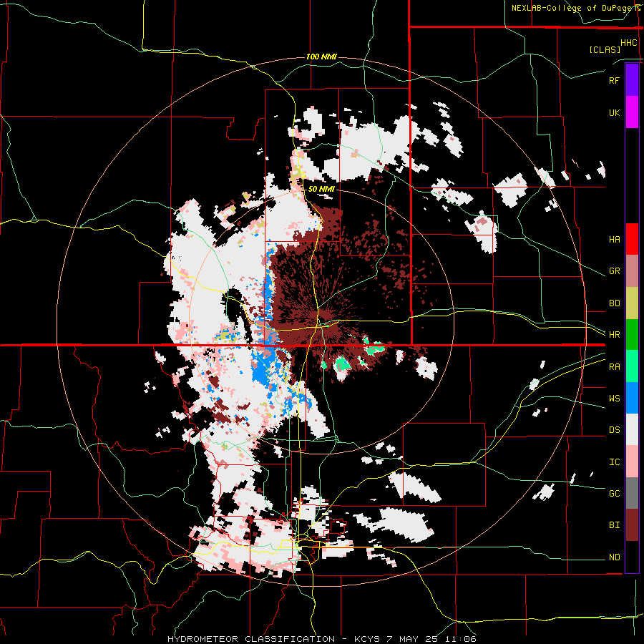Screen dimensions: 644x644
Task: Click the UK magenta legend swatch
Action: coord(632,112)
